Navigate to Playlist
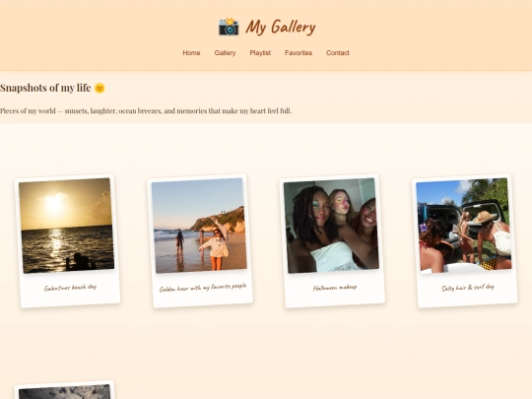This screenshot has width=532, height=399. tap(260, 53)
